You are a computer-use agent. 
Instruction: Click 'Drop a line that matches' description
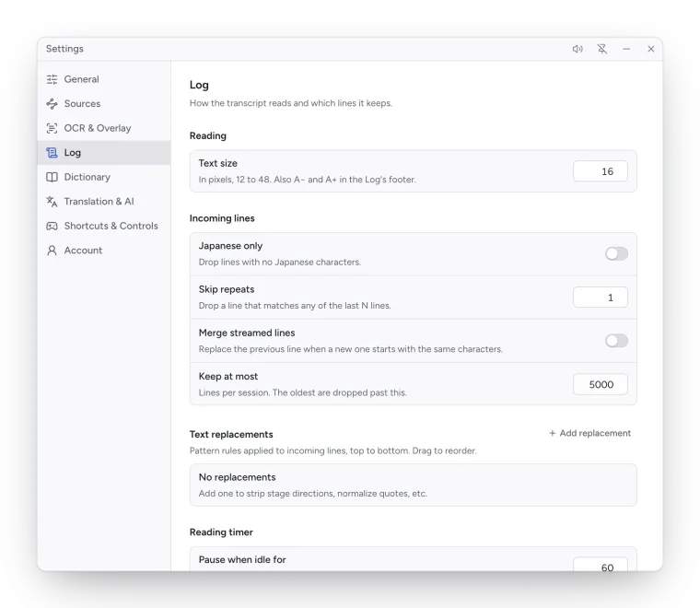[295, 306]
